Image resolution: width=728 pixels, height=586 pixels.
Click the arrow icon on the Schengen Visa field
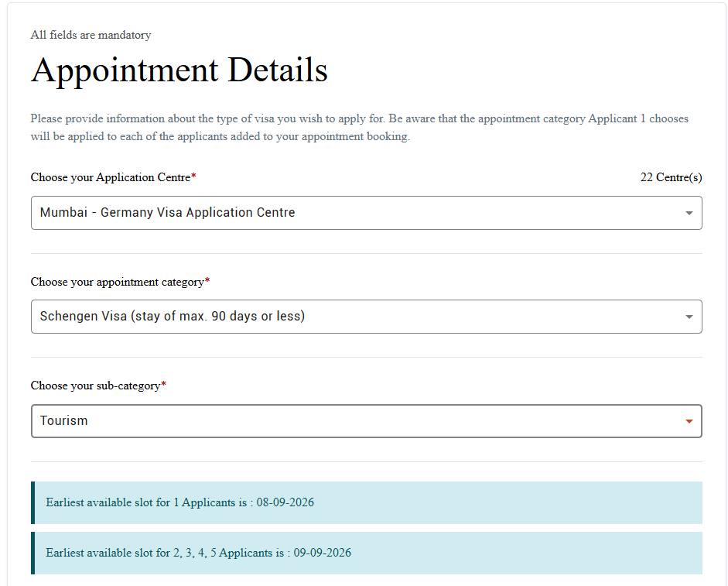(x=689, y=317)
